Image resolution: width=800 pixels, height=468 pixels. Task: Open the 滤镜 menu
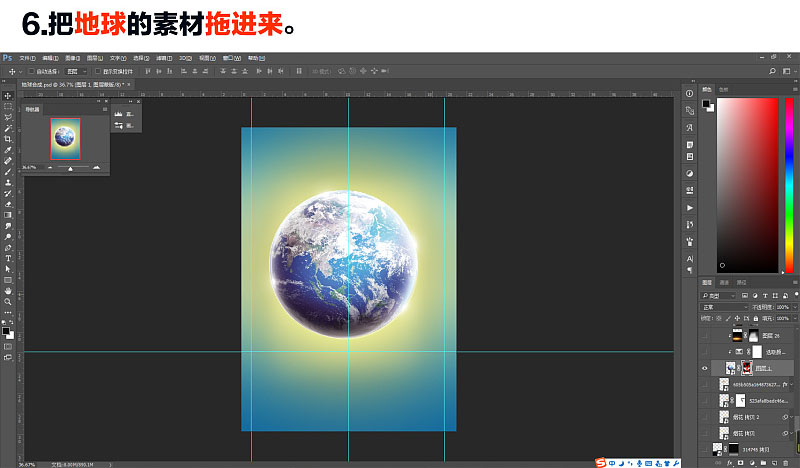[164, 58]
